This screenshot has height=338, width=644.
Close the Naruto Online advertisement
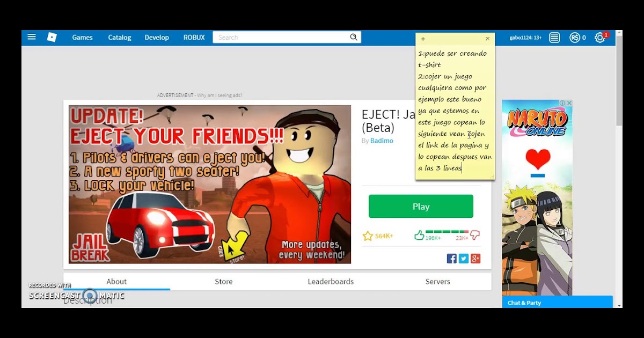coord(569,103)
